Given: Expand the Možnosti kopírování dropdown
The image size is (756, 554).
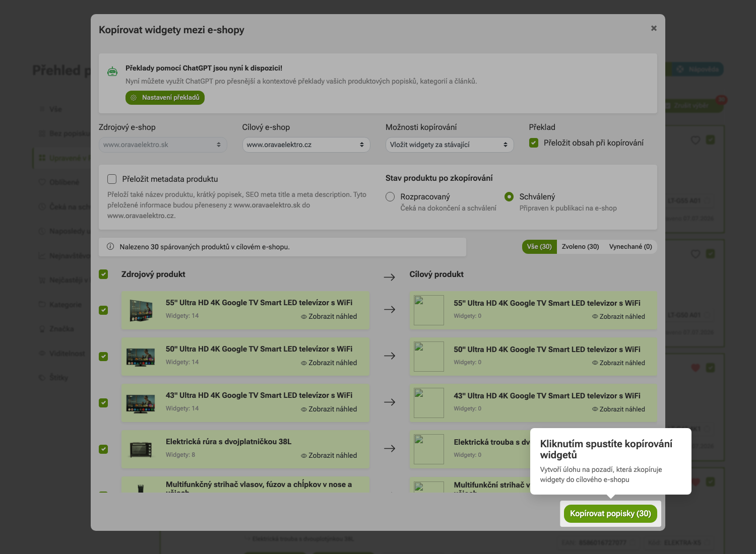Looking at the screenshot, I should coord(450,145).
